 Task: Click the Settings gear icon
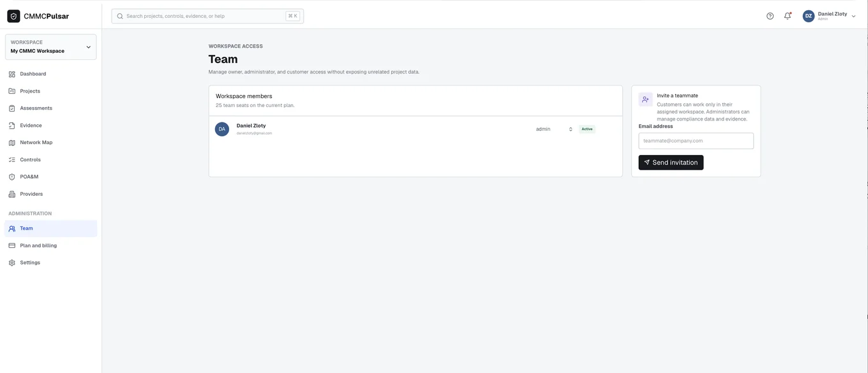pyautogui.click(x=11, y=263)
